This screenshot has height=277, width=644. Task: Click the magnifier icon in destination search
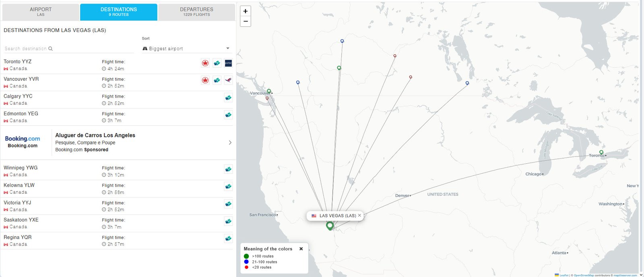coord(50,49)
